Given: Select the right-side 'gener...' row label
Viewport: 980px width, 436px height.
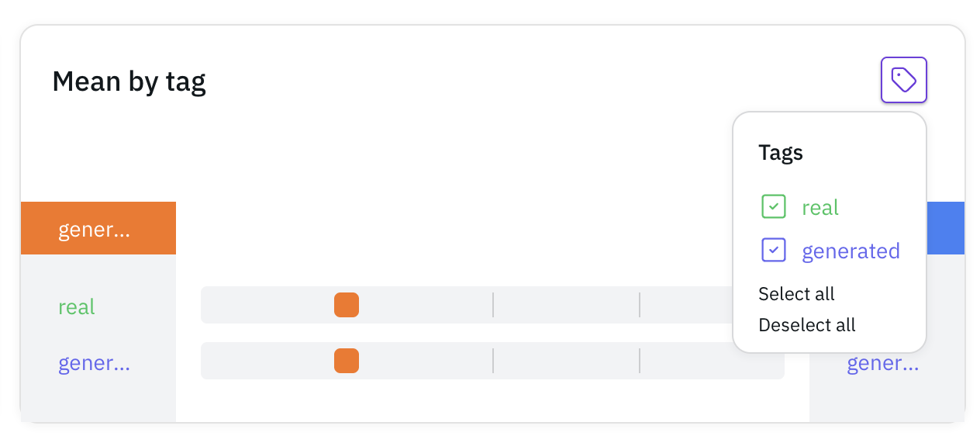Looking at the screenshot, I should click(x=882, y=363).
